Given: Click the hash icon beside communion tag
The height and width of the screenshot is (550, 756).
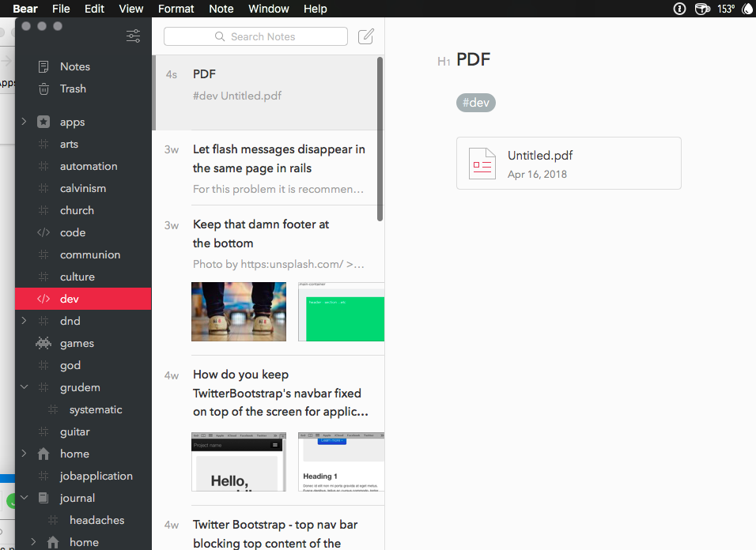Looking at the screenshot, I should pyautogui.click(x=43, y=254).
